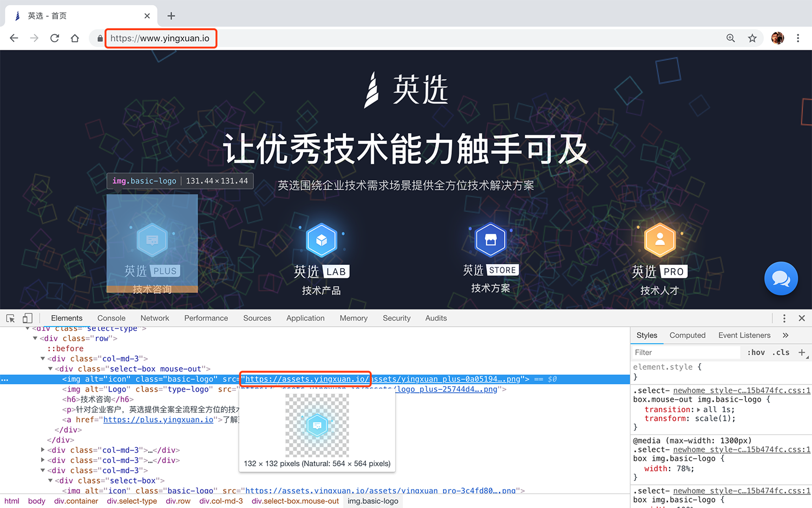Select the html breadcrumb item
Screen dimensions: 812x508
click(x=12, y=501)
